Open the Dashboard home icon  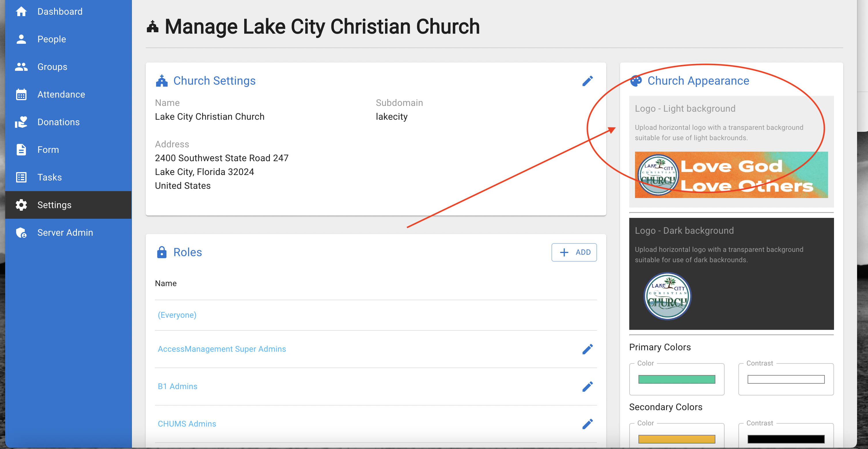click(x=21, y=11)
